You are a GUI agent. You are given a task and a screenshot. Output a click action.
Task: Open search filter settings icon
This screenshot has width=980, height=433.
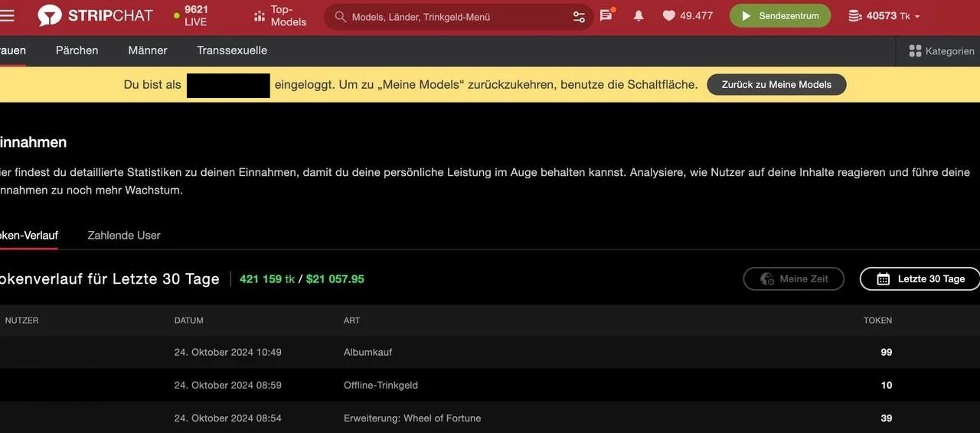(x=579, y=16)
